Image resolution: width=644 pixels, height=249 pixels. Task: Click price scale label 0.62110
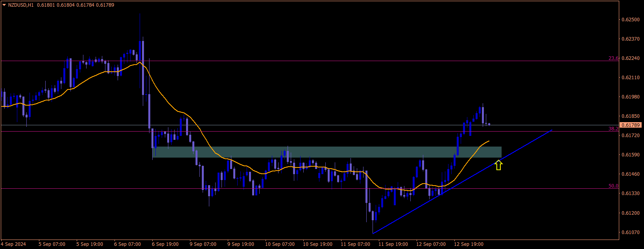click(x=631, y=78)
